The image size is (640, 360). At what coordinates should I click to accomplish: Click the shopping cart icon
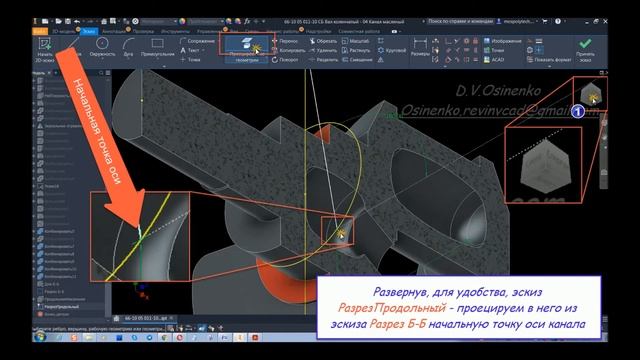[x=544, y=21]
